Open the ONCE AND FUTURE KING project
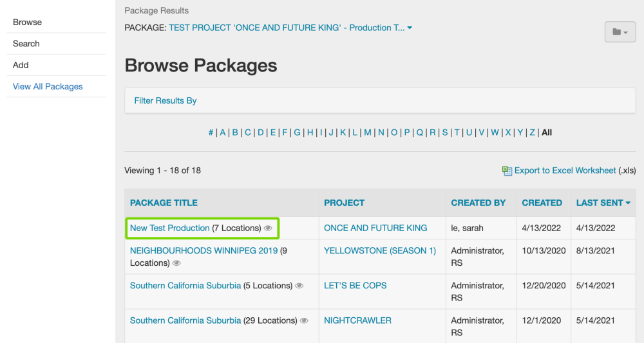 click(375, 228)
